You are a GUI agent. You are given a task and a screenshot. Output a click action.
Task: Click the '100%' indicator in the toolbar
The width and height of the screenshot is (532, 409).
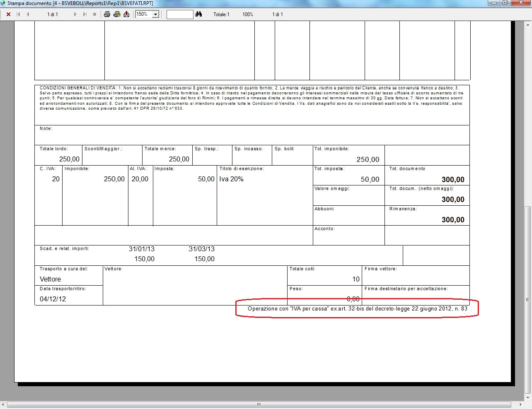[248, 14]
